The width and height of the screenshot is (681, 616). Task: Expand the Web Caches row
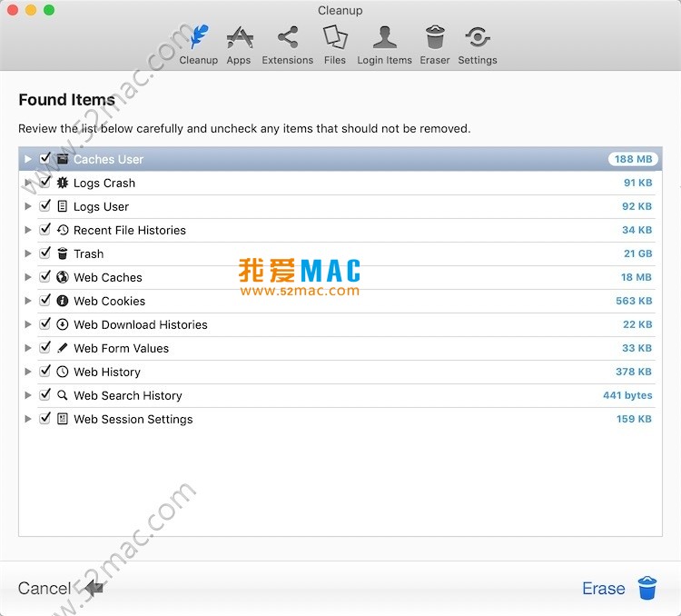pyautogui.click(x=28, y=277)
